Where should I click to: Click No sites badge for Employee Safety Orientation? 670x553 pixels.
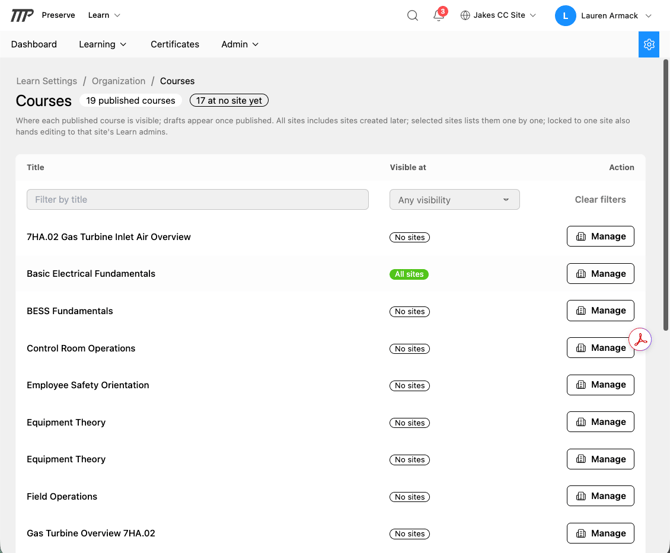(409, 385)
